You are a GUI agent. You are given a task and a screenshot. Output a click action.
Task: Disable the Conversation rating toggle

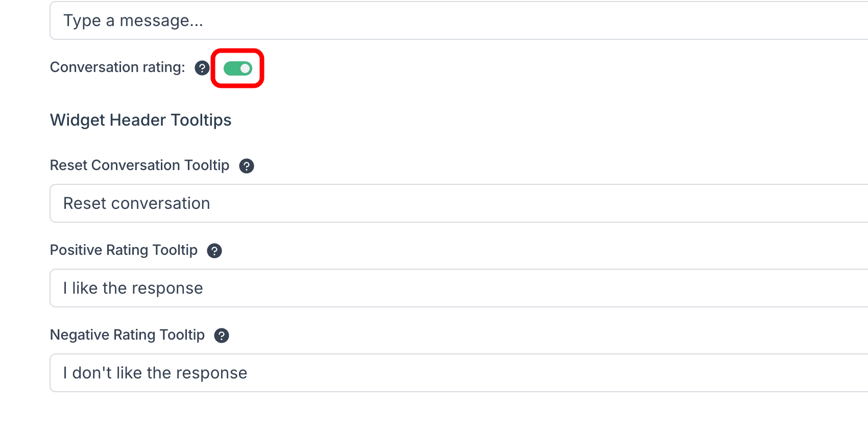(x=238, y=68)
